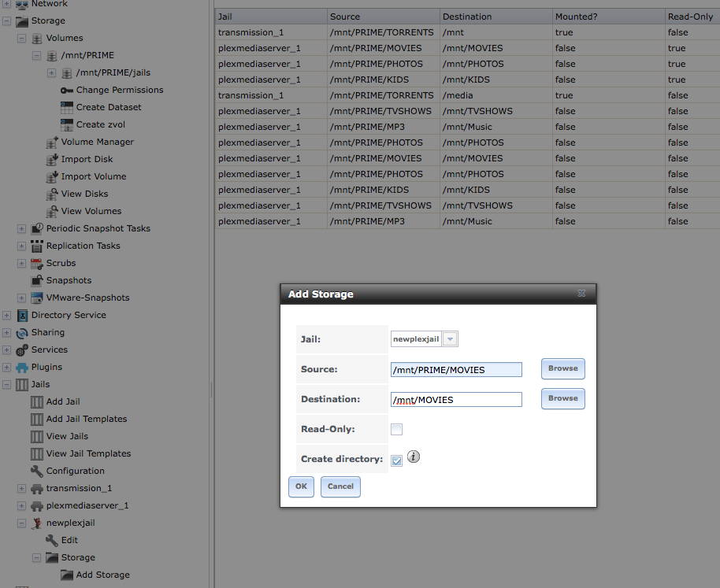The height and width of the screenshot is (588, 720).
Task: Click the Scrubs calendar icon
Action: [37, 263]
